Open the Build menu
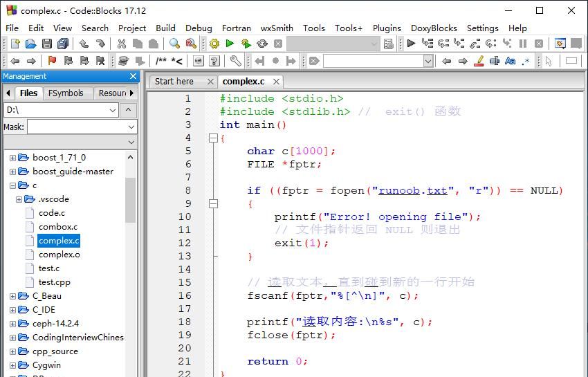Viewport: 588px width, 377px height. tap(165, 28)
